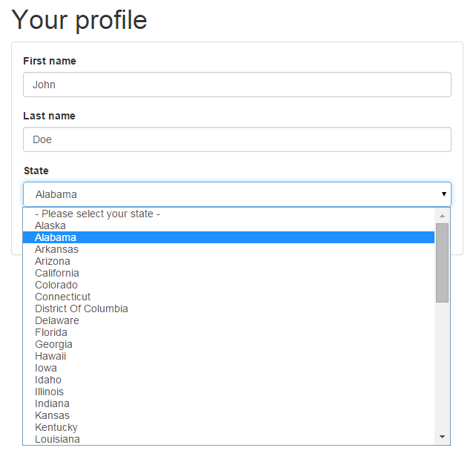Pick Arizona from the state options
The height and width of the screenshot is (462, 476).
[x=228, y=261]
